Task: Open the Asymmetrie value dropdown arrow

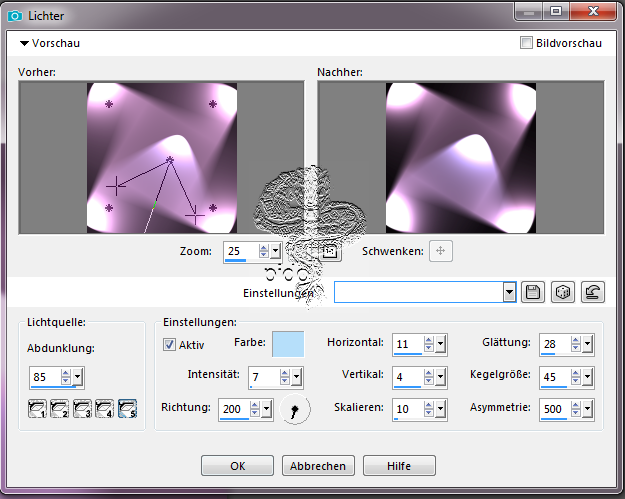Action: pos(588,409)
